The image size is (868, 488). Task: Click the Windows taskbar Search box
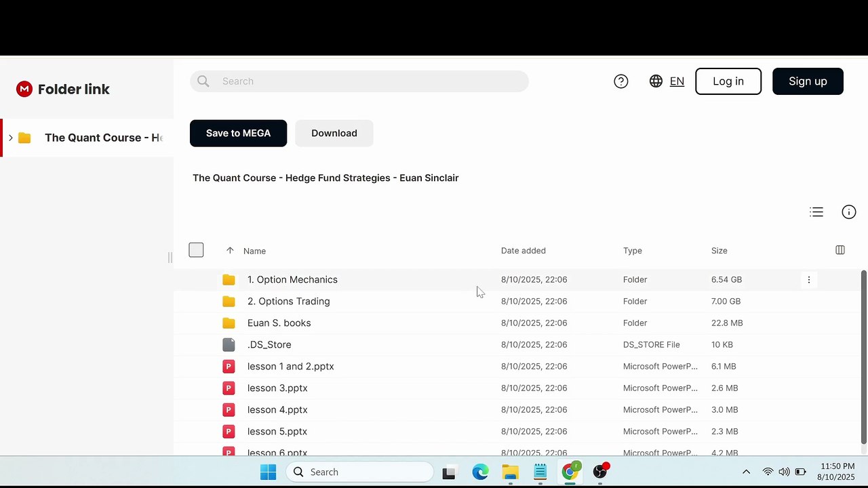pyautogui.click(x=359, y=472)
